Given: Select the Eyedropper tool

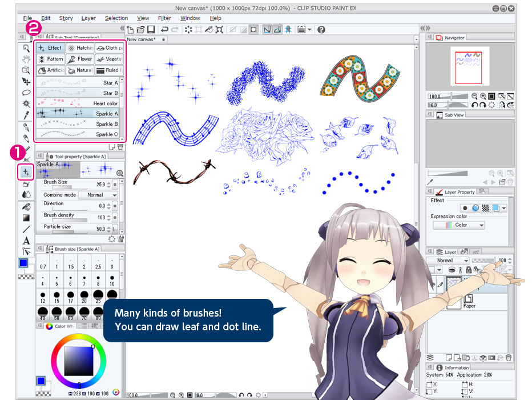Looking at the screenshot, I should coord(26,114).
